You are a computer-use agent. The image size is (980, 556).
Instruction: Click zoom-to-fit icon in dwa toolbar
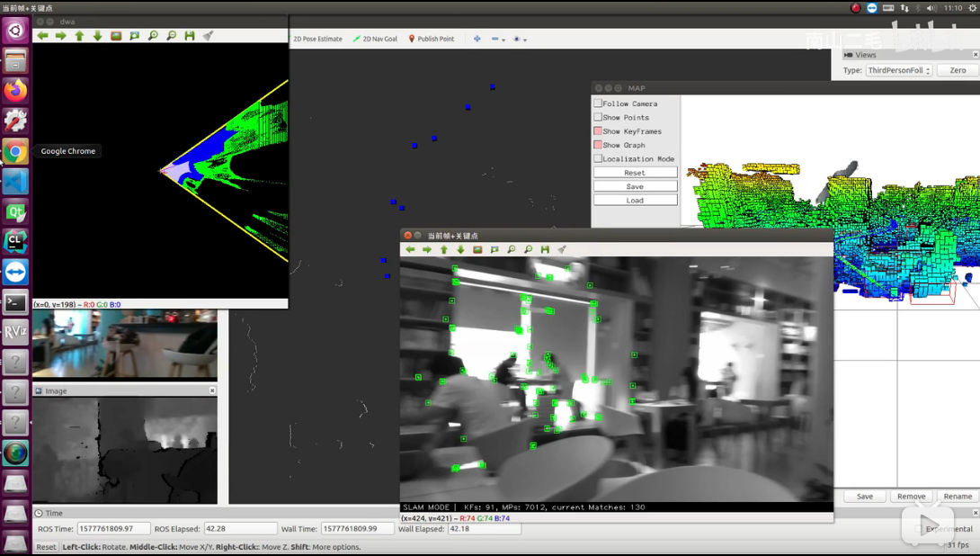(134, 36)
